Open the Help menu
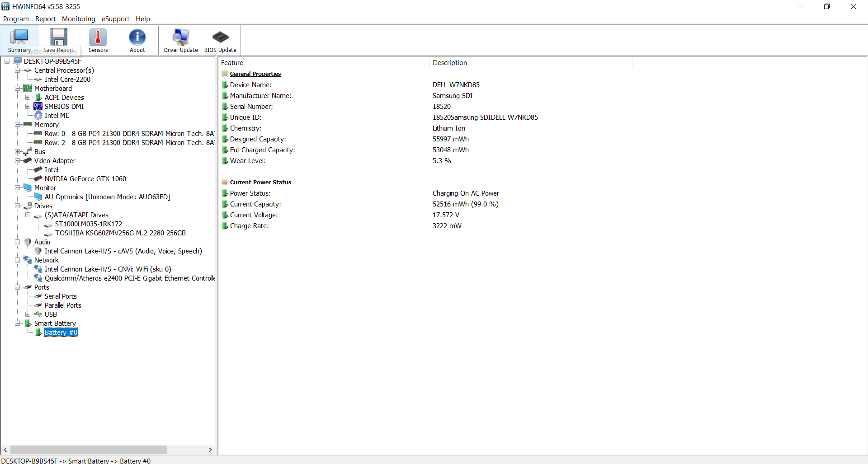Screen dimensions: 868x464 [x=143, y=19]
